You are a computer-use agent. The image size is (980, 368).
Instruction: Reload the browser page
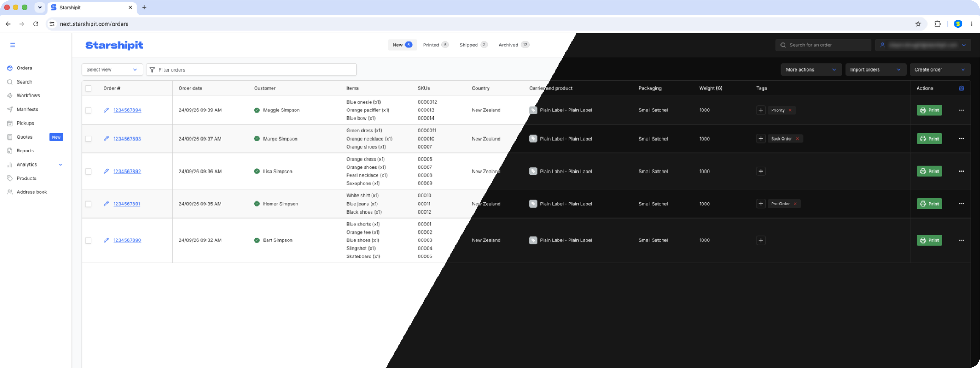click(x=36, y=24)
